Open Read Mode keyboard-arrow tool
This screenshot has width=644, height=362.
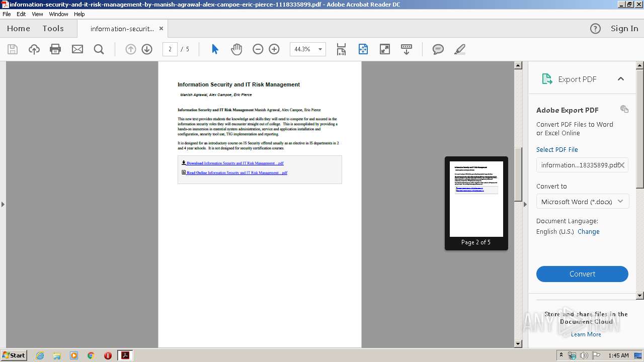click(x=407, y=49)
